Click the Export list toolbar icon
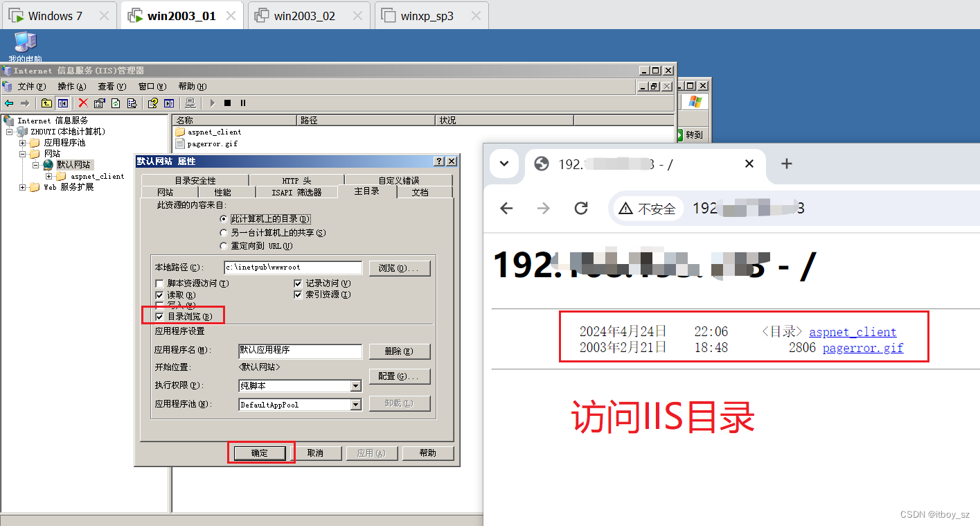The image size is (980, 526). (132, 103)
